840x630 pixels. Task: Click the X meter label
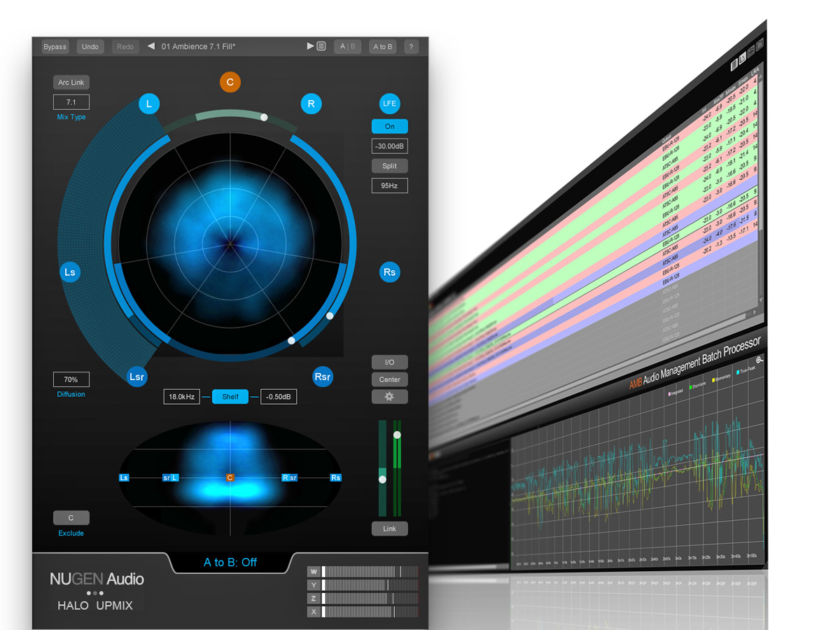314,612
